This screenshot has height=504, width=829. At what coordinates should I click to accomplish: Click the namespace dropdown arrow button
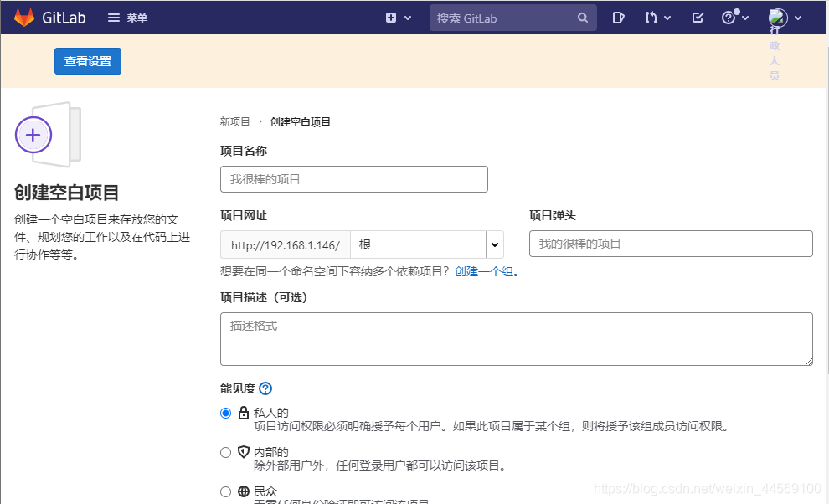coord(495,244)
